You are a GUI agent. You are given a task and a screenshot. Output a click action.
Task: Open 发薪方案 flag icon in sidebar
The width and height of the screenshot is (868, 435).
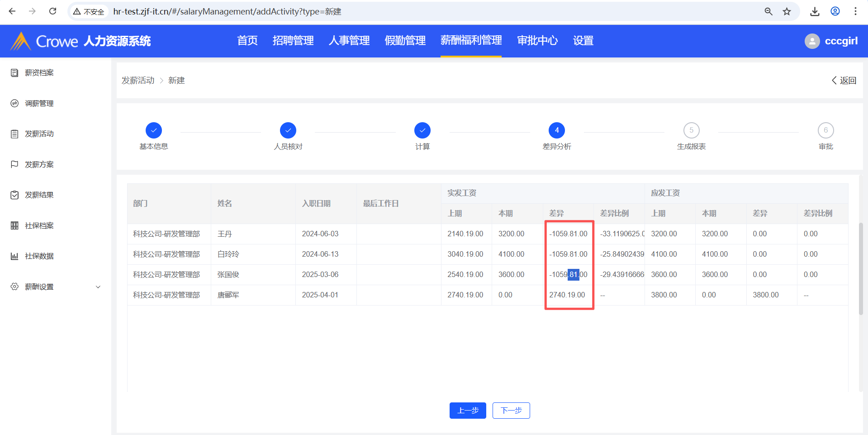(x=14, y=164)
